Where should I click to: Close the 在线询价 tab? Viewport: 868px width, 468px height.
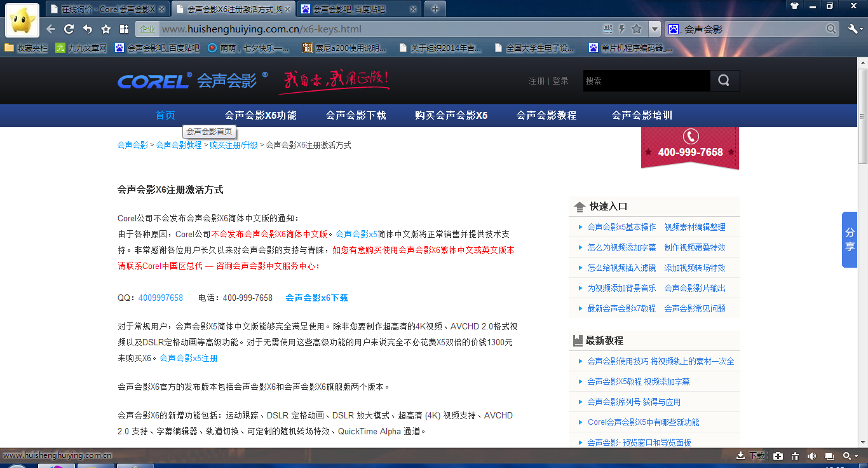[161, 9]
